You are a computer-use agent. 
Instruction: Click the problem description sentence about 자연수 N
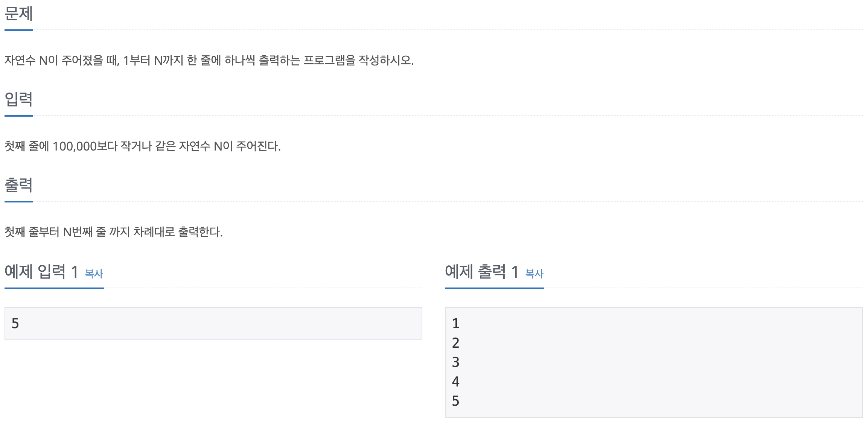pyautogui.click(x=209, y=60)
